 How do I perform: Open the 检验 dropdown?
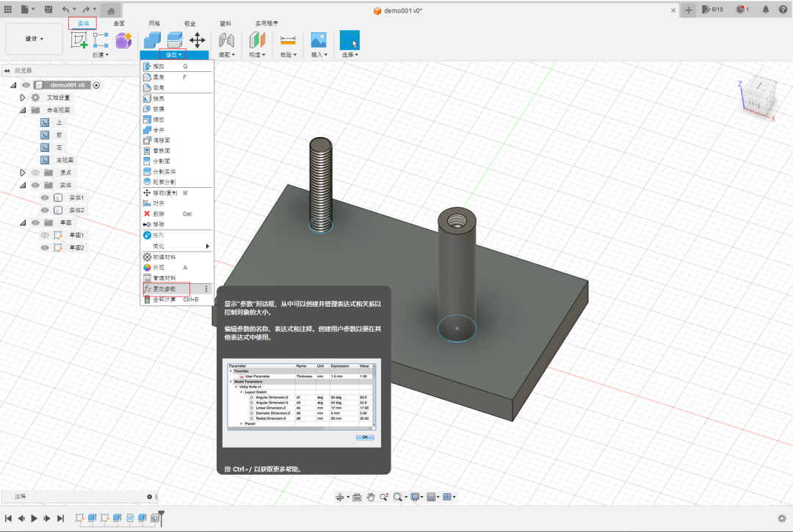[289, 54]
